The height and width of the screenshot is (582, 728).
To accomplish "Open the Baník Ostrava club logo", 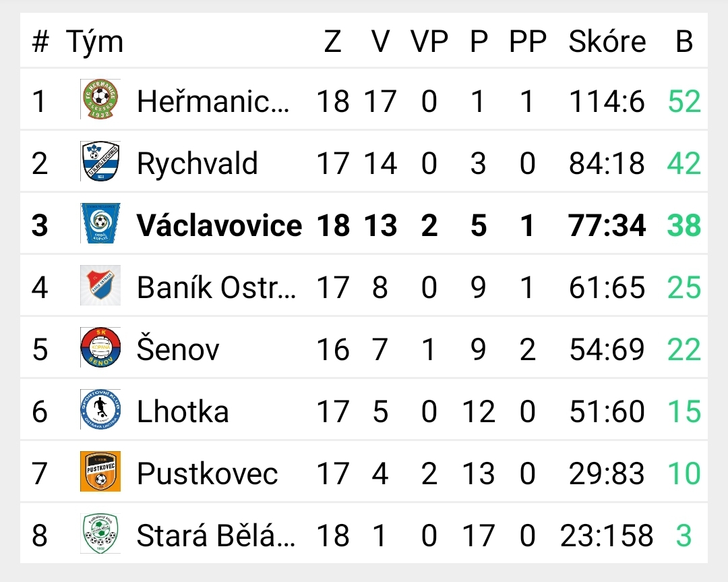I will click(x=100, y=285).
